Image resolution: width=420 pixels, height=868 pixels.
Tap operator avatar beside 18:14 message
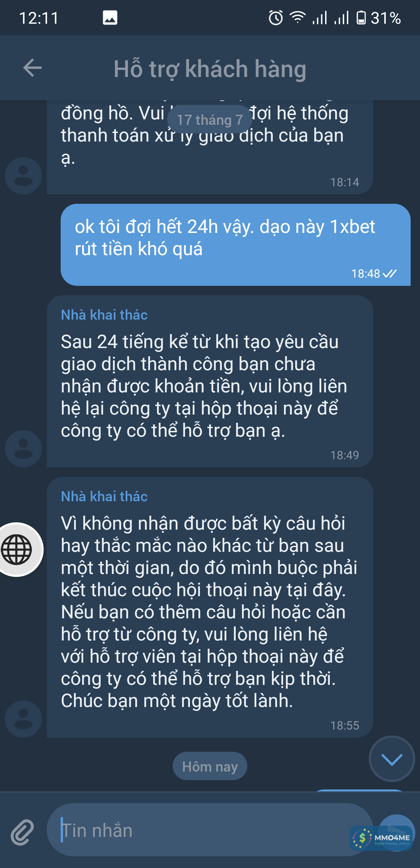point(23,176)
